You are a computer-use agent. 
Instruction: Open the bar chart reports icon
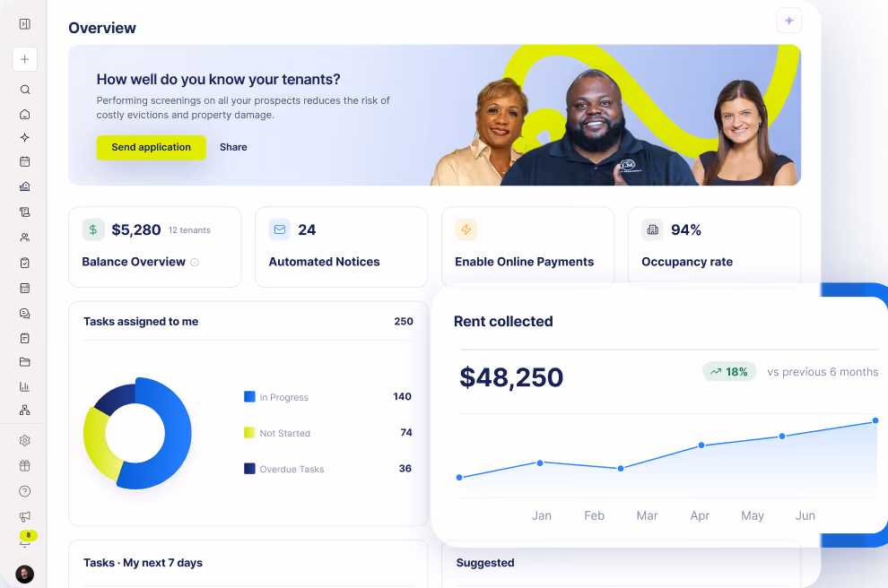(25, 386)
